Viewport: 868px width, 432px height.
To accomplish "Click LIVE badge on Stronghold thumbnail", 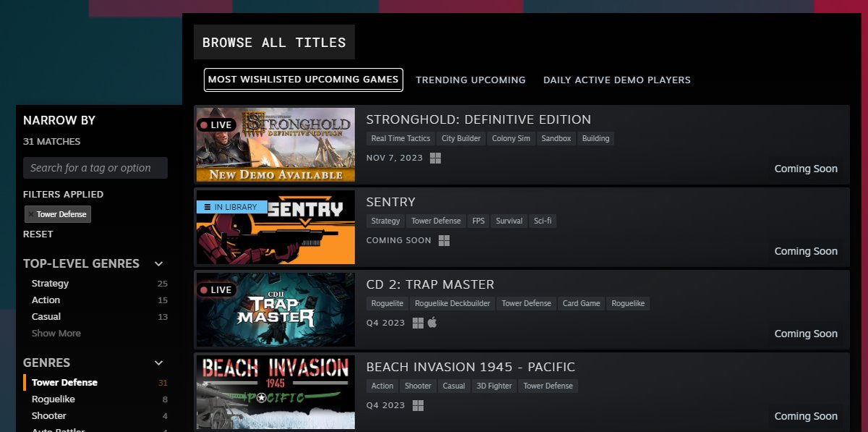I will click(216, 124).
